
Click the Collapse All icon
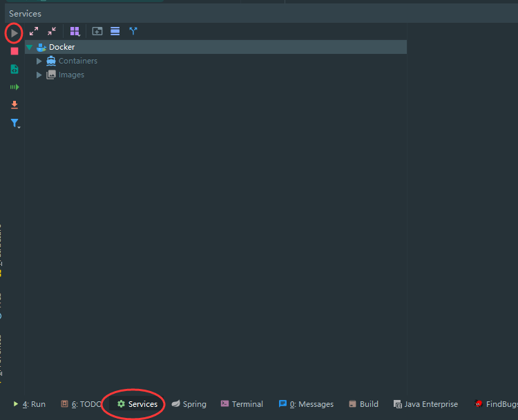click(52, 31)
